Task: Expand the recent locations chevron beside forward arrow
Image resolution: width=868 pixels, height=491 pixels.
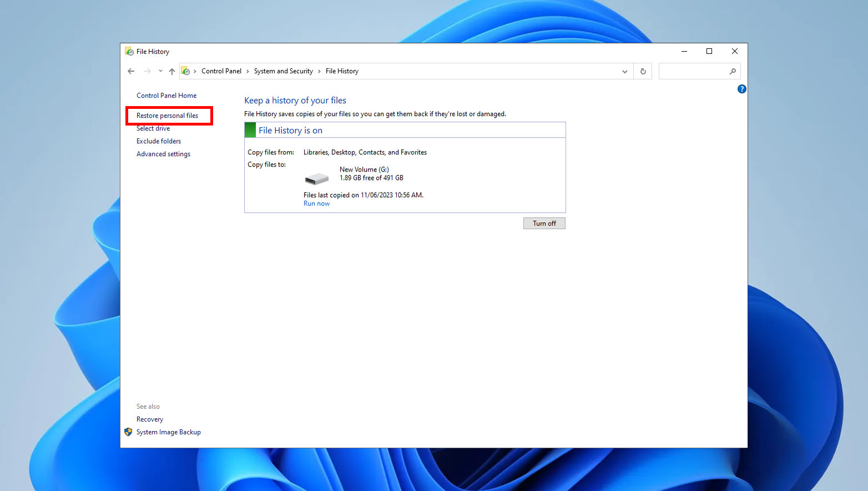Action: tap(160, 71)
